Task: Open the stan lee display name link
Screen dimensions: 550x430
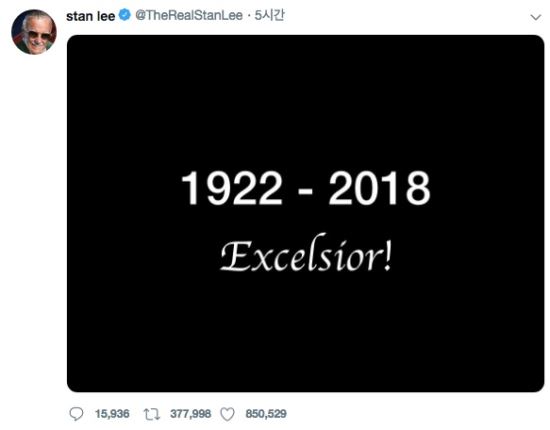Action: point(90,16)
